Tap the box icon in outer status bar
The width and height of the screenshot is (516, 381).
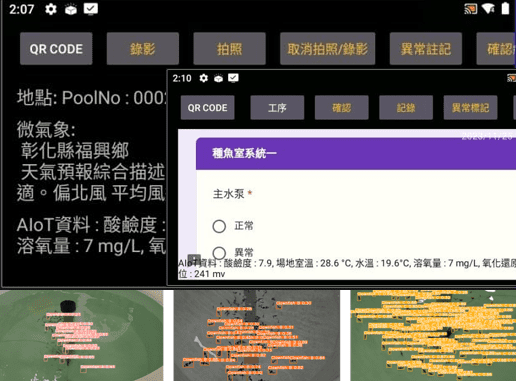pyautogui.click(x=71, y=10)
